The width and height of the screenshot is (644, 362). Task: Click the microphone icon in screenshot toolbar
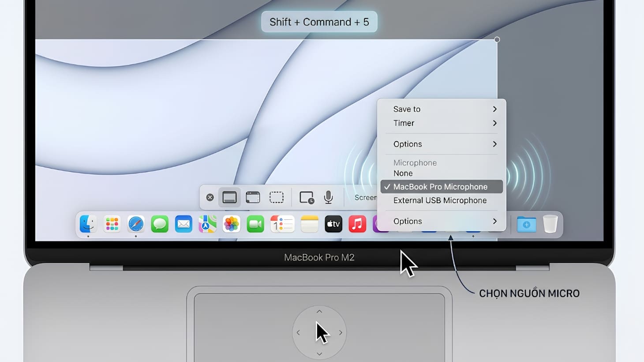(328, 197)
